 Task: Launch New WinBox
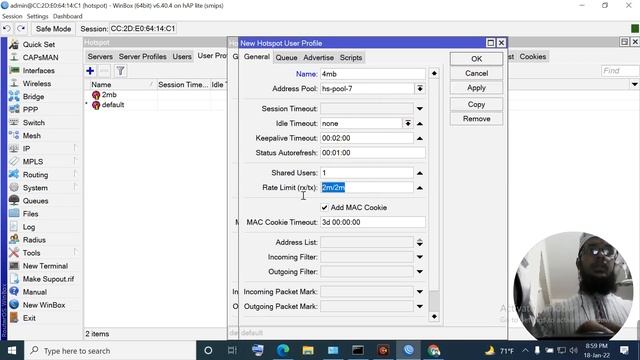pyautogui.click(x=44, y=305)
